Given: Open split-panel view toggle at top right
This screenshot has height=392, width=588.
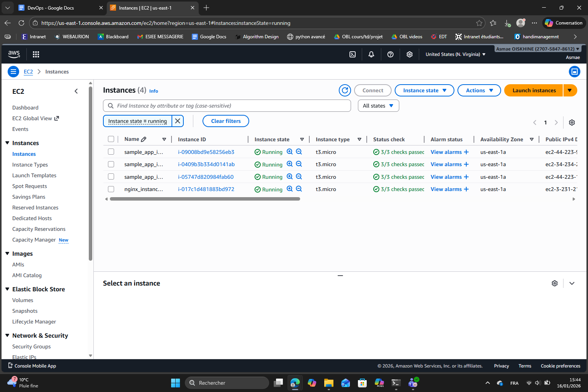Looking at the screenshot, I should pyautogui.click(x=574, y=71).
